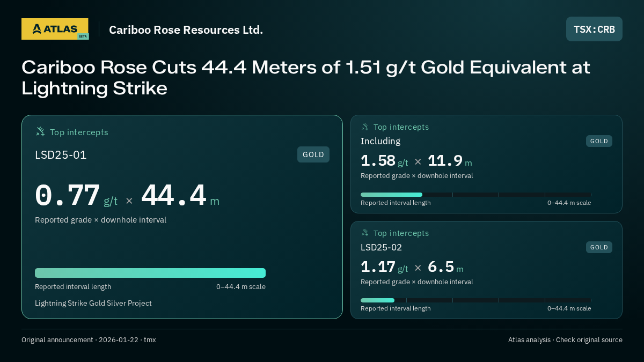The width and height of the screenshot is (644, 362).
Task: Click the GOLD tag on the Including card
Action: 599,141
